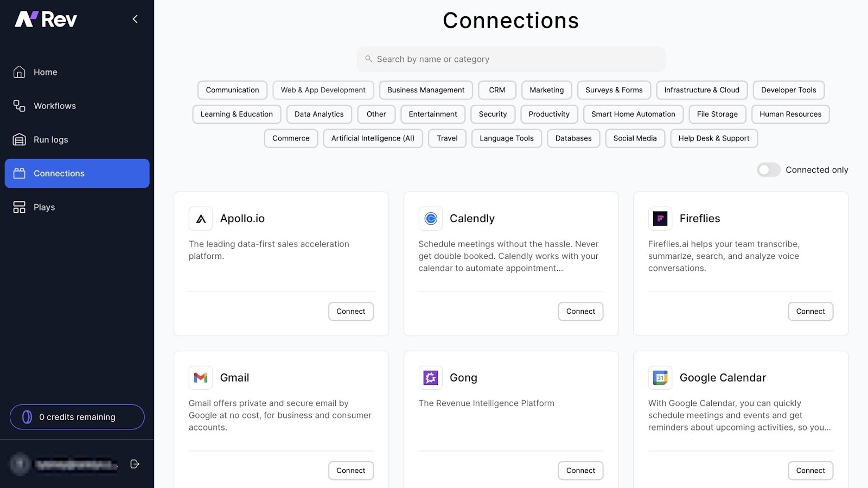This screenshot has height=488, width=868.
Task: Click the Calendly logo icon
Action: click(x=431, y=219)
